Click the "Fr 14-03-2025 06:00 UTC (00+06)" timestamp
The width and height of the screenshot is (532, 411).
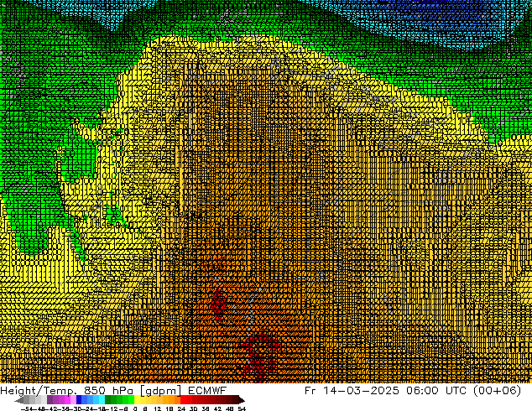(413, 391)
